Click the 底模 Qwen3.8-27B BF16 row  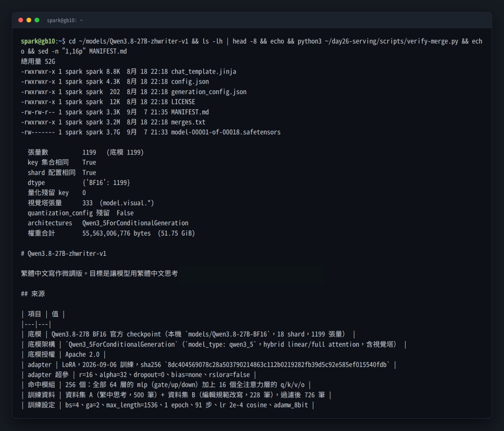coord(188,334)
